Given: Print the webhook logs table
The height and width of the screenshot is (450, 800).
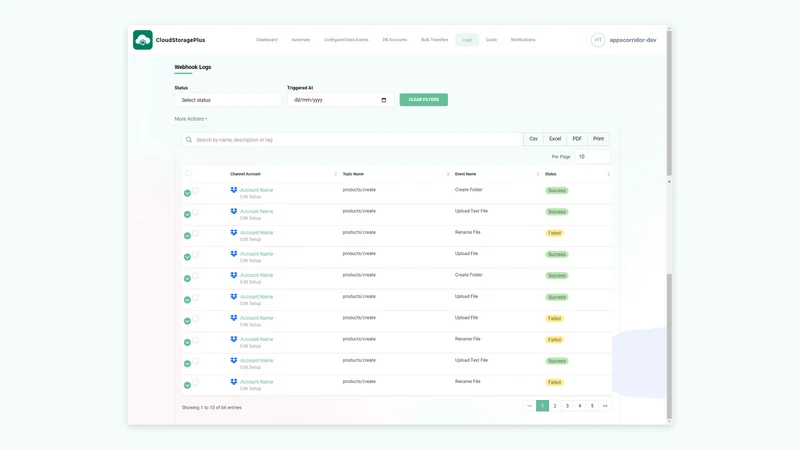Looking at the screenshot, I should 598,139.
